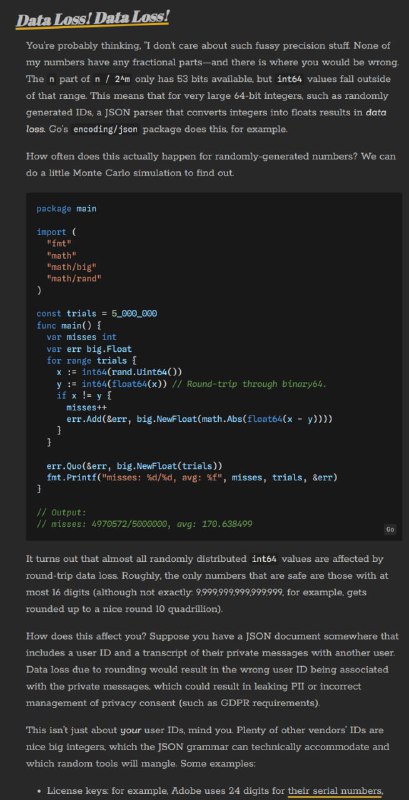Click the paragraph starting "It turns out that almost"

coord(208,584)
